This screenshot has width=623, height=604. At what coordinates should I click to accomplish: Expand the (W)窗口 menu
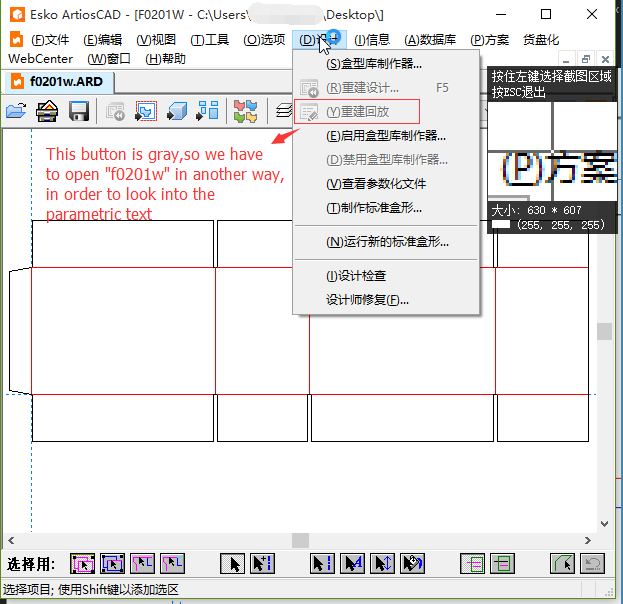tap(110, 59)
